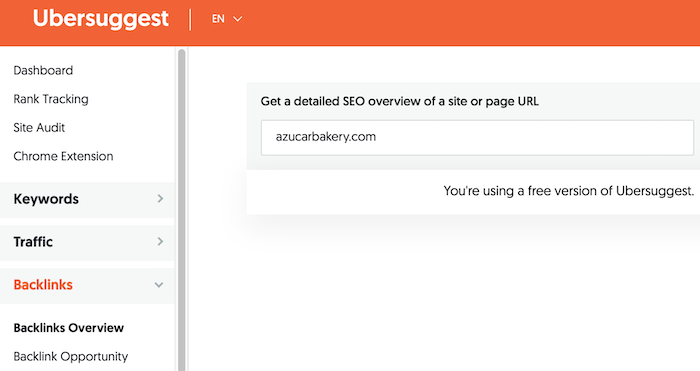700x371 pixels.
Task: Expand the Traffic section
Action: (x=87, y=242)
